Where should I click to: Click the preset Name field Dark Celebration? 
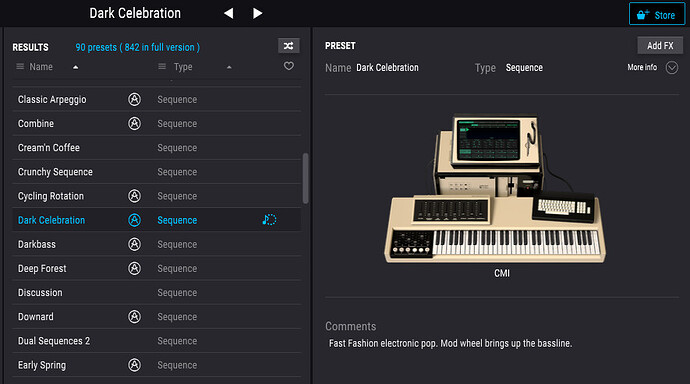tap(387, 68)
